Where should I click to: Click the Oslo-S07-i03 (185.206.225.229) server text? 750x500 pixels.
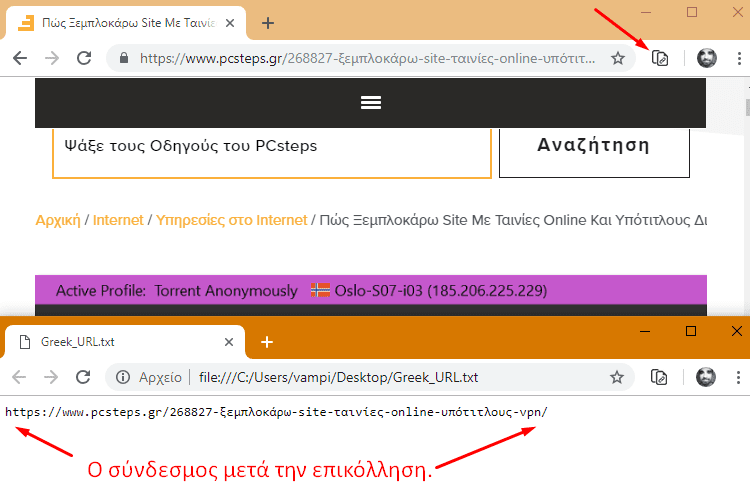pos(441,290)
